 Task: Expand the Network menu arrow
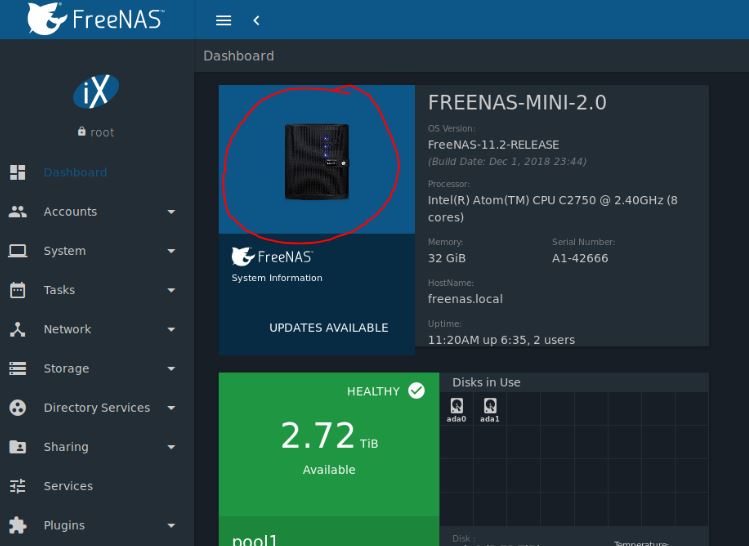pos(171,329)
